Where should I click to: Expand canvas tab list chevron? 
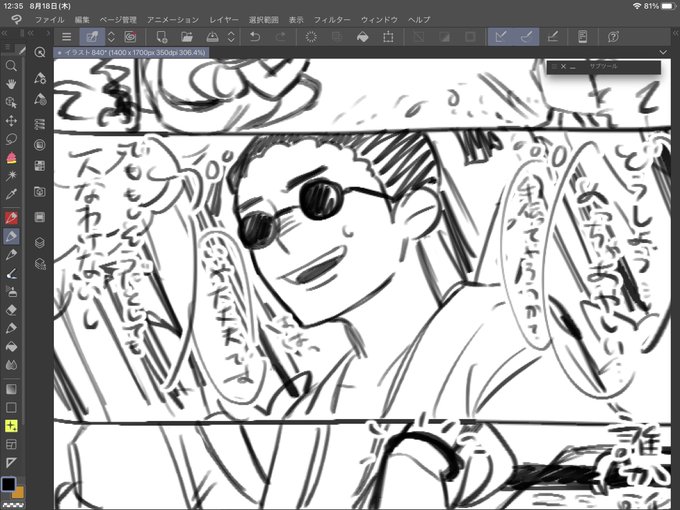pos(663,52)
